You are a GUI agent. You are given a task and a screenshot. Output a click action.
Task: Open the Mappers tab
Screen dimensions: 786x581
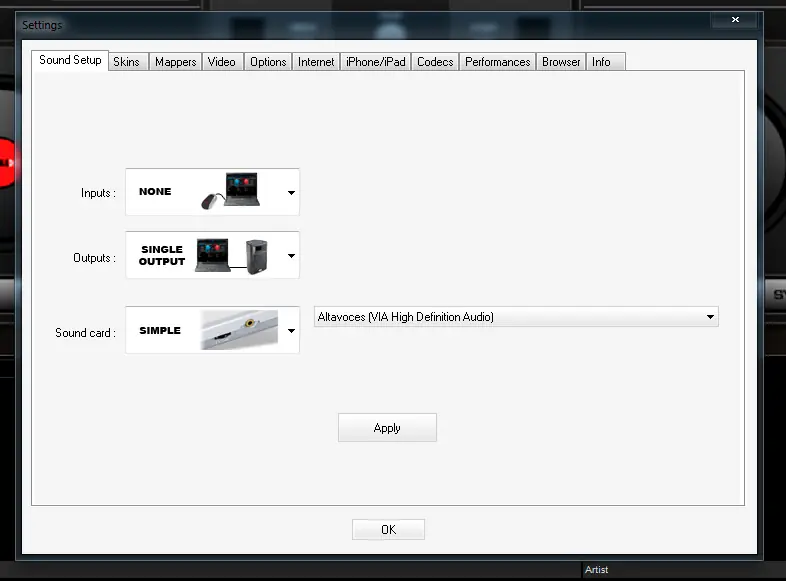tap(175, 62)
